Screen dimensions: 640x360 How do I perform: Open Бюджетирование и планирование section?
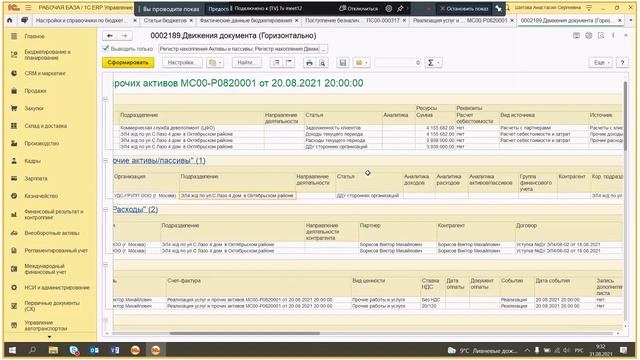[x=47, y=55]
